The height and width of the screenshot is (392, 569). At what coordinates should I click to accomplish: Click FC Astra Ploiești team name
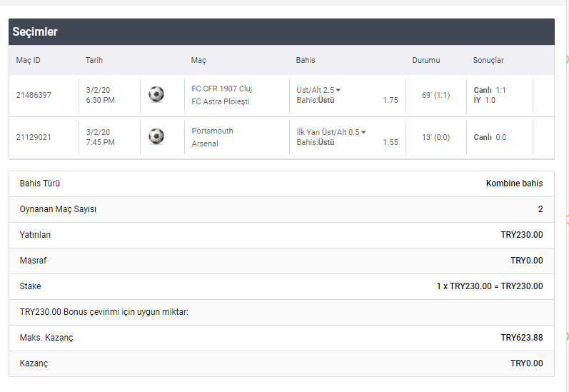click(221, 101)
